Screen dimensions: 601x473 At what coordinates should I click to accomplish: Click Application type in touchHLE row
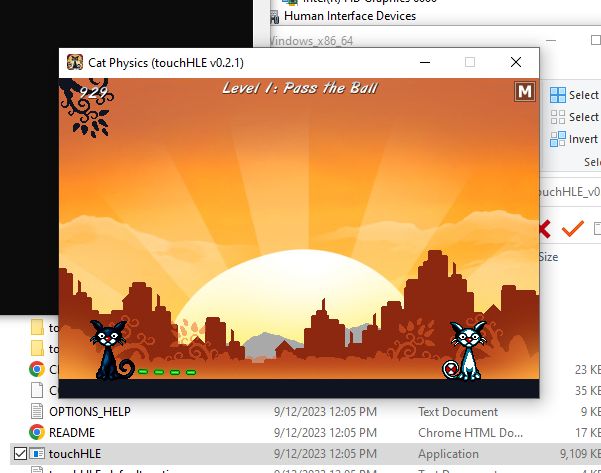coord(448,454)
